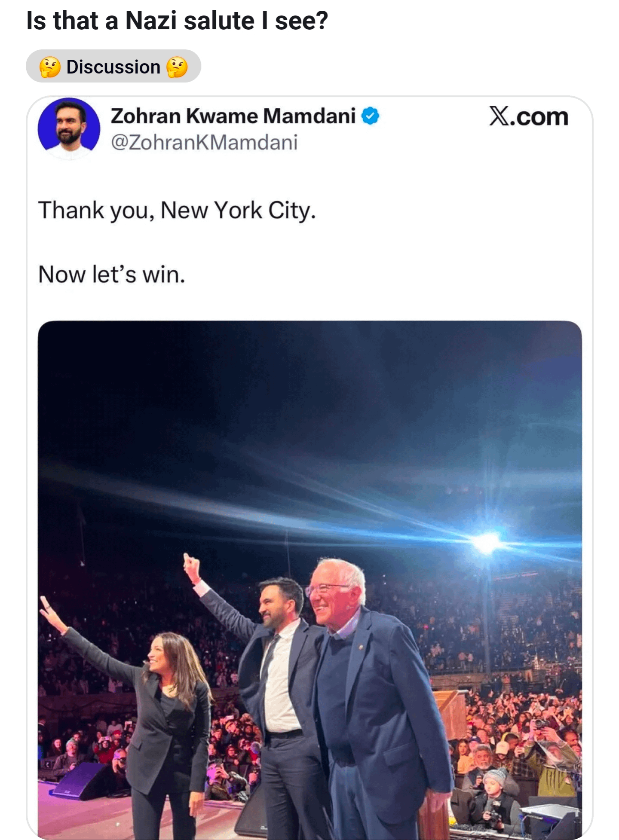Click the blue verified checkmark badge
This screenshot has width=619, height=840.
(x=370, y=116)
